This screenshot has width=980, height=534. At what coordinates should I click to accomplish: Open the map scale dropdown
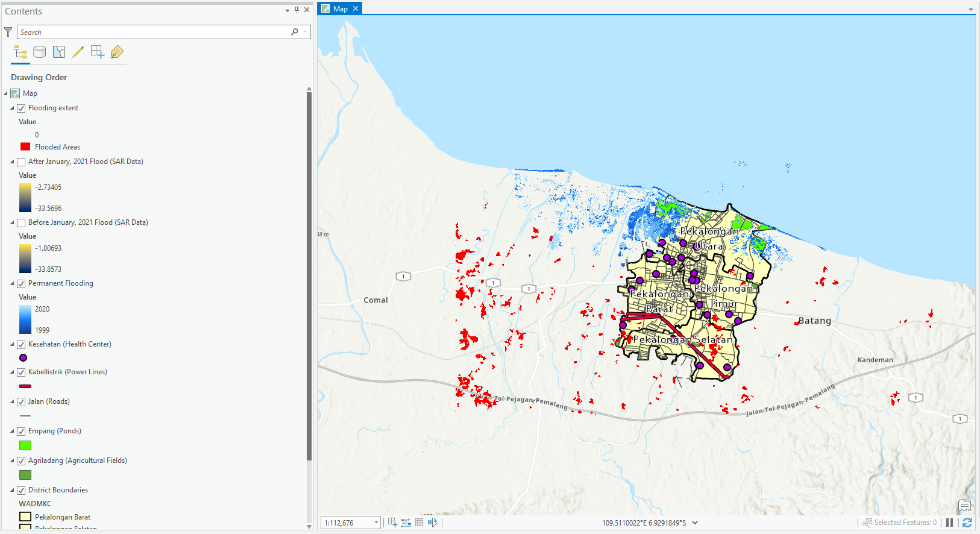(376, 523)
